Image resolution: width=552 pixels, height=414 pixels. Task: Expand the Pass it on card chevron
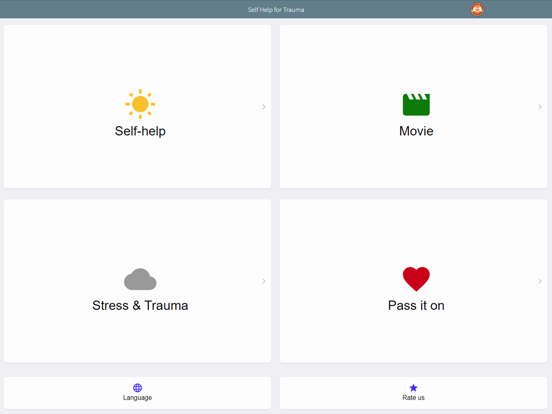click(x=540, y=281)
